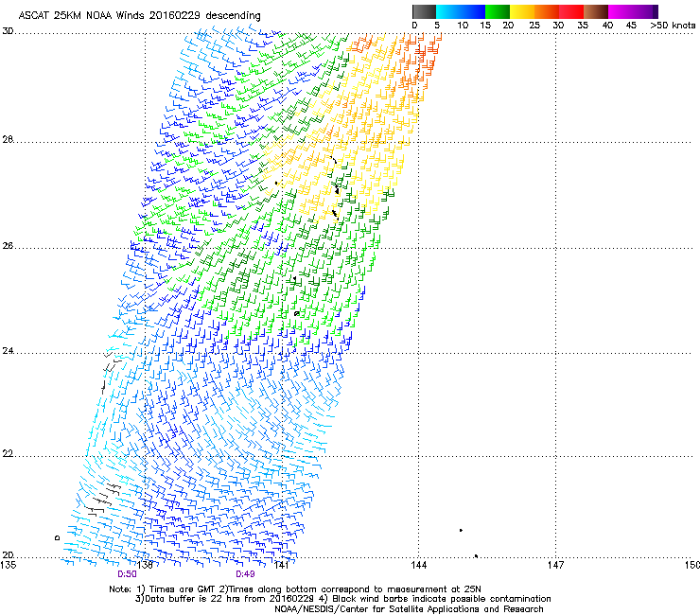Click the green 15-20 knots legend swatch
This screenshot has width=700, height=615.
tap(498, 11)
